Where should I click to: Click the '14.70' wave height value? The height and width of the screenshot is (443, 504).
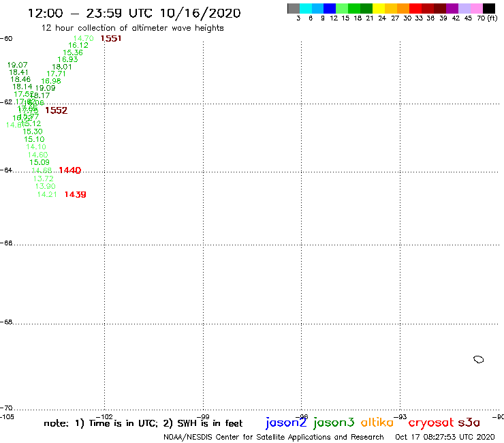pos(83,38)
